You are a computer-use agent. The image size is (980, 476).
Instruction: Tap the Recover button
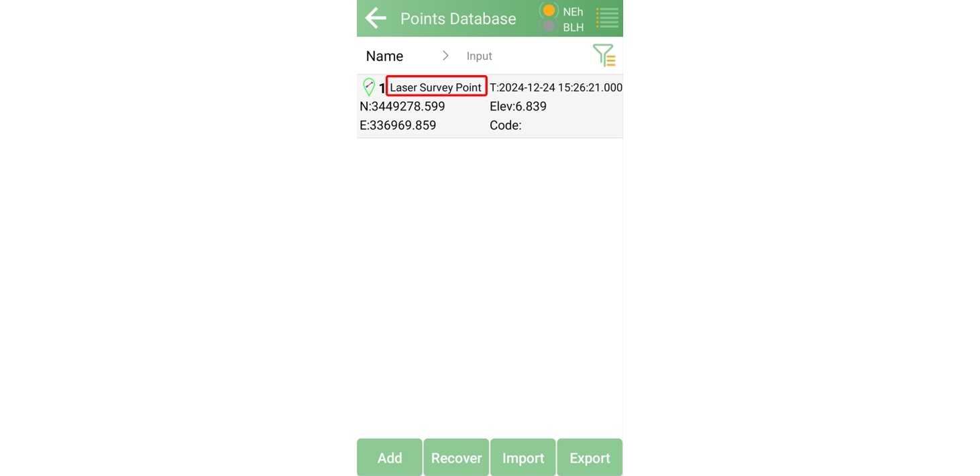456,458
